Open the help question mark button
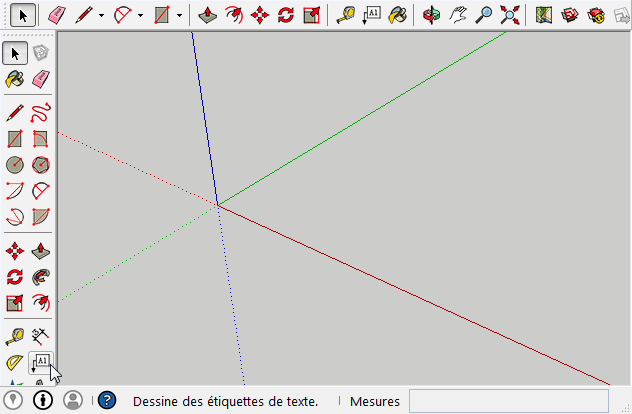 [108, 401]
